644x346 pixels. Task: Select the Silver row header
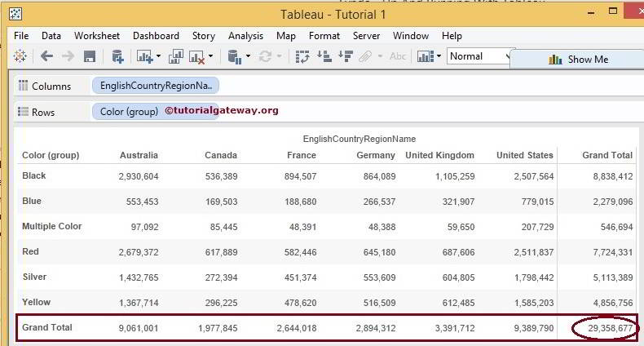click(34, 277)
